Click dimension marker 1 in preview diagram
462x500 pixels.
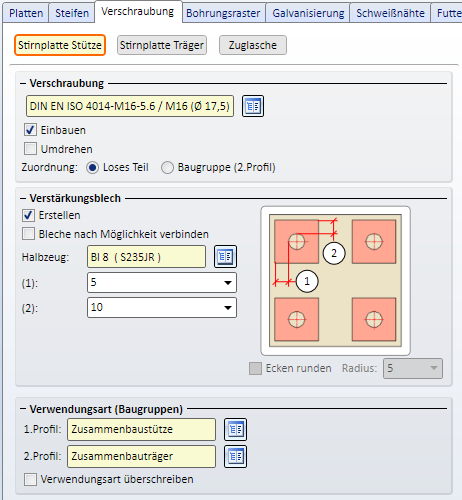pyautogui.click(x=307, y=281)
